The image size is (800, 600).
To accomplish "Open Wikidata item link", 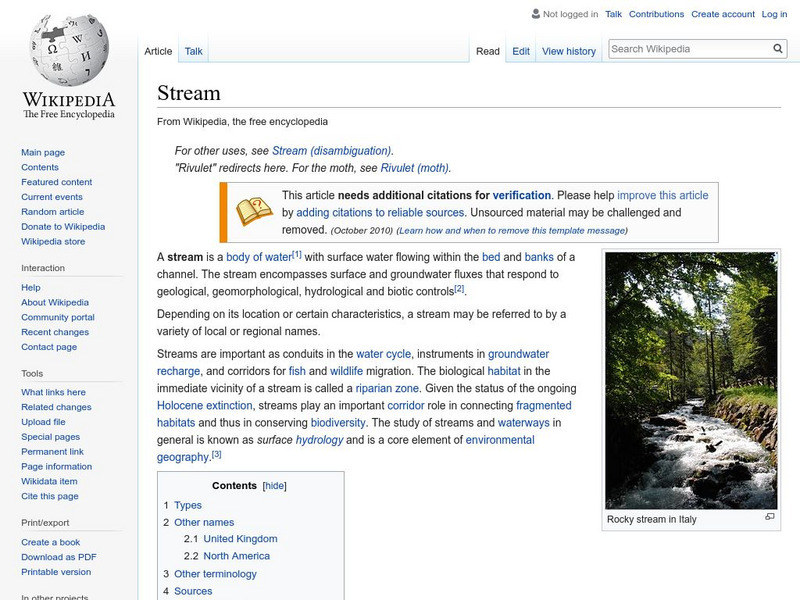I will [x=49, y=481].
